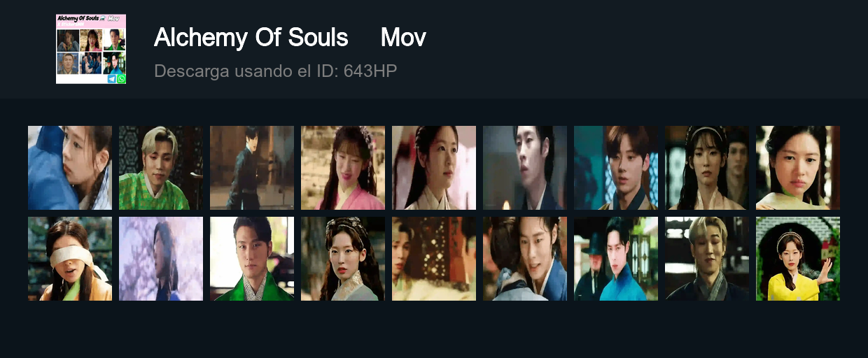Open the Alchemy Of Souls pack cover image

coord(91,49)
